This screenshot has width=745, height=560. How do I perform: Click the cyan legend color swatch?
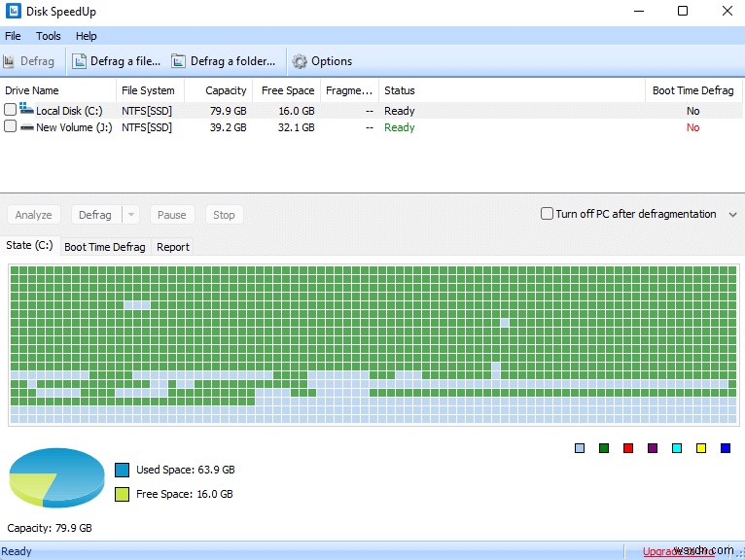[x=677, y=448]
